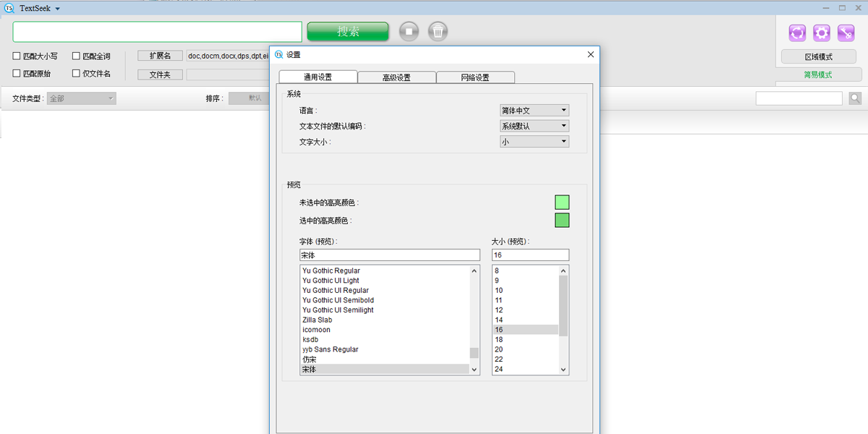The image size is (868, 434).
Task: Open the 文件类型 全部 dropdown
Action: 82,98
